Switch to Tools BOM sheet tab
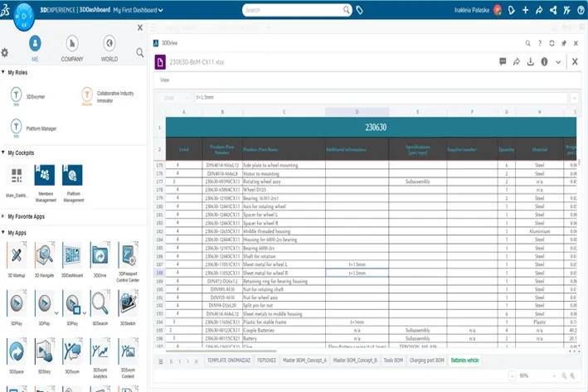Image resolution: width=588 pixels, height=392 pixels. pos(393,361)
